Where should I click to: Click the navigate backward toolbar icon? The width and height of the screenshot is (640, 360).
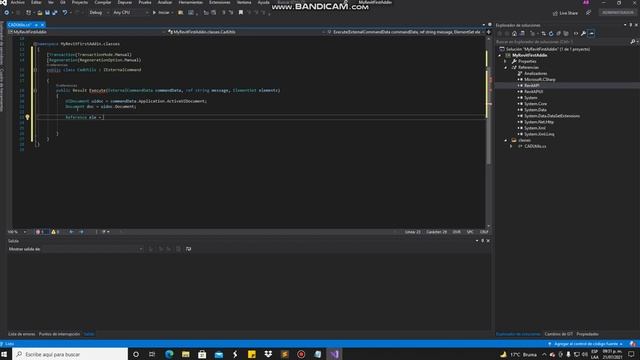point(7,13)
